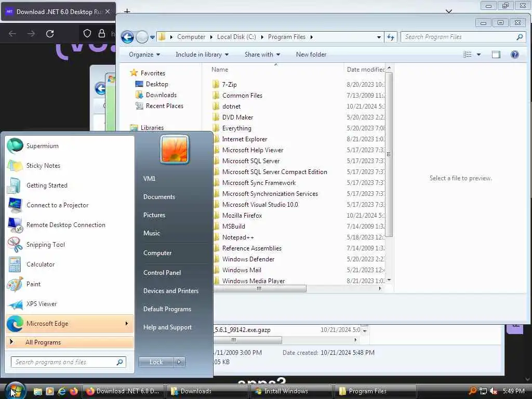Open Recent Places in Favorites

pos(164,106)
